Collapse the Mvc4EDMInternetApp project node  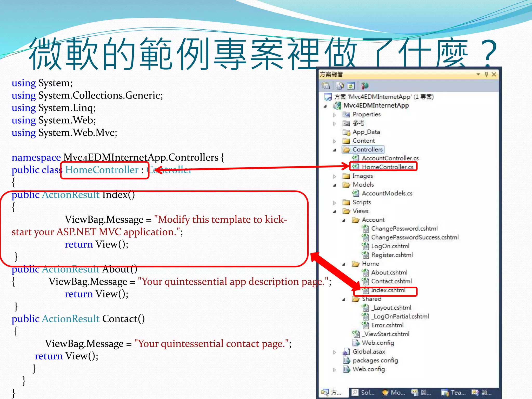(325, 106)
